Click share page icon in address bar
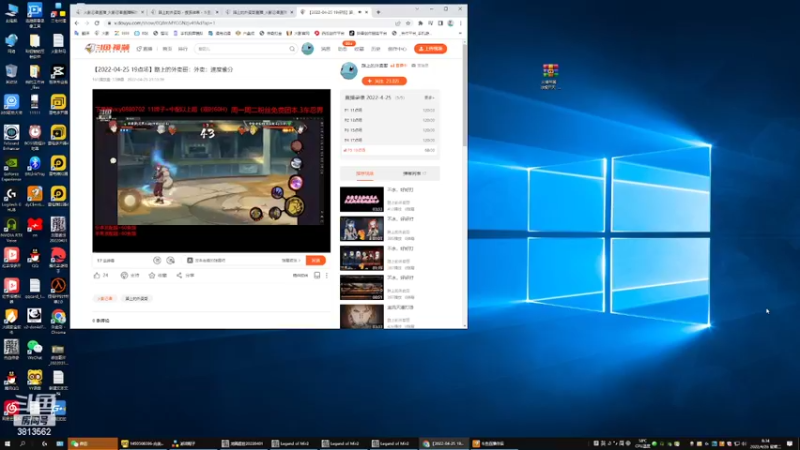 pyautogui.click(x=397, y=23)
